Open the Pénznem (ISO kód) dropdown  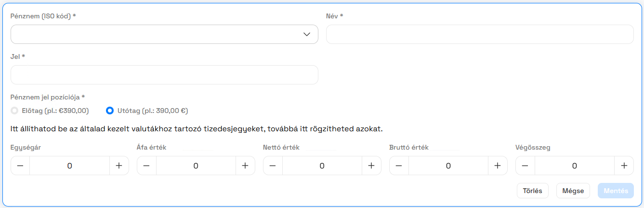[x=154, y=34]
